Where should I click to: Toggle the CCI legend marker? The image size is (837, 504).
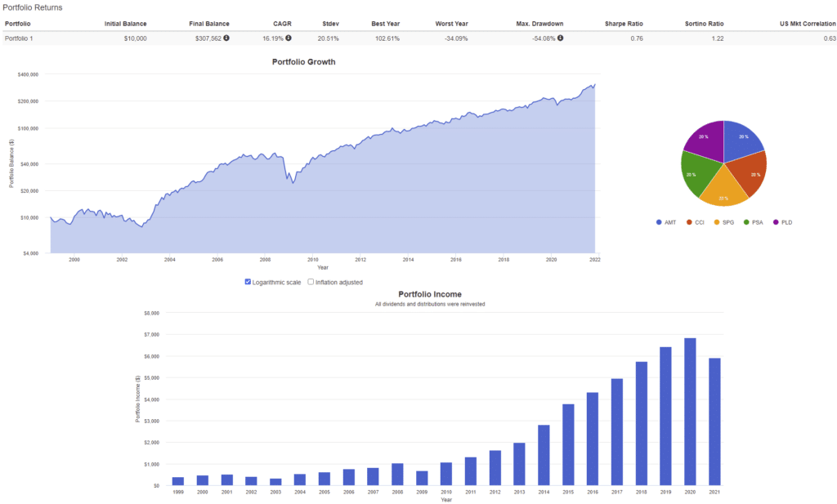[x=689, y=222]
